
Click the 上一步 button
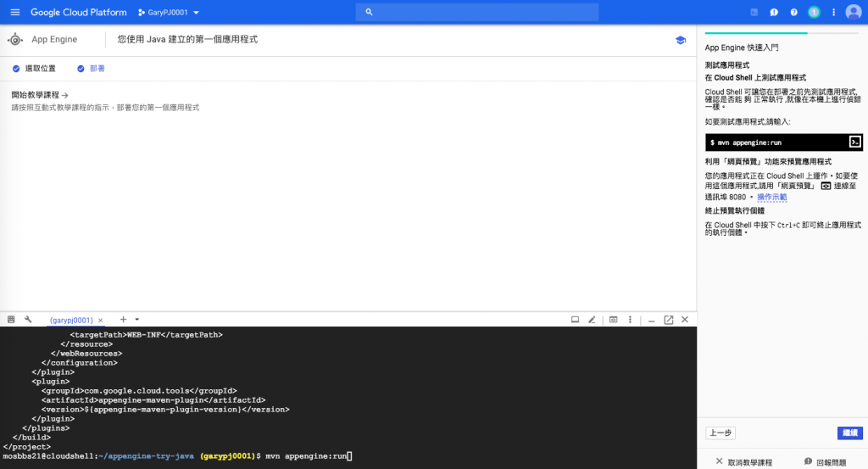coord(721,433)
